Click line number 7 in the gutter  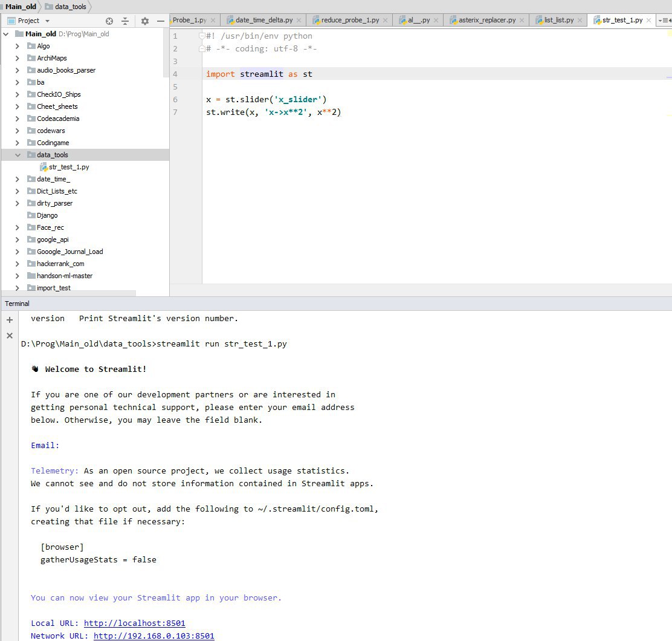click(x=175, y=112)
